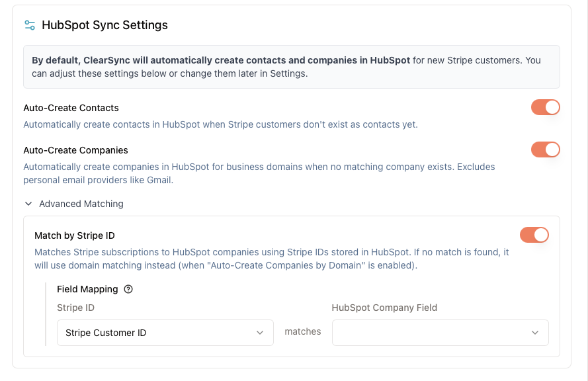Toggle off Match by Stripe ID
The height and width of the screenshot is (381, 588).
[534, 235]
